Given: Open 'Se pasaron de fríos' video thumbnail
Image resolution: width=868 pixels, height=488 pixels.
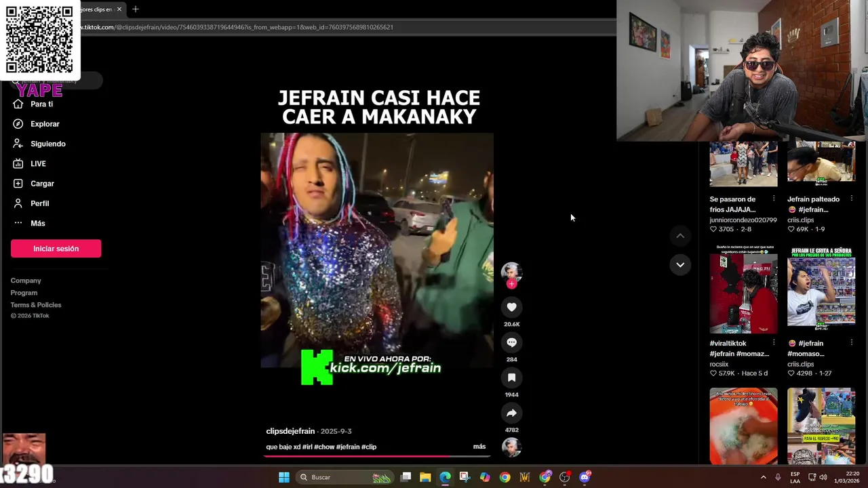Looking at the screenshot, I should pyautogui.click(x=743, y=164).
